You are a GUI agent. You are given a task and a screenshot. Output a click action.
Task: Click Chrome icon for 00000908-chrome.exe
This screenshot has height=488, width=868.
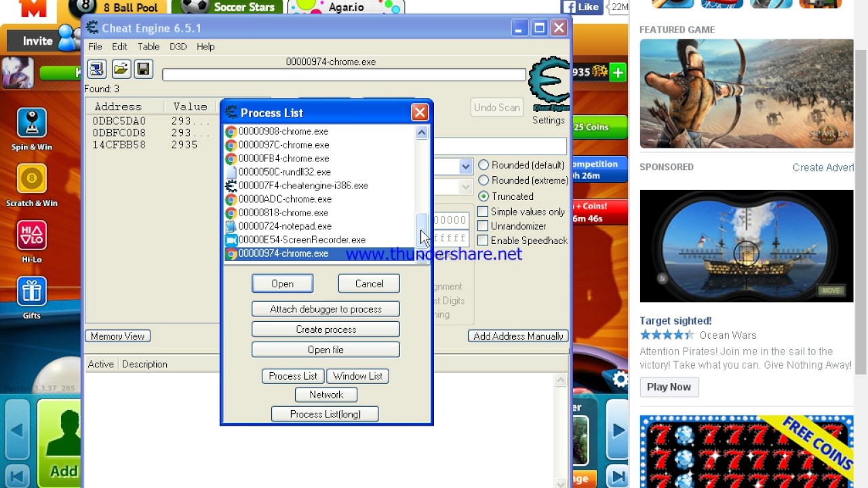tap(231, 131)
